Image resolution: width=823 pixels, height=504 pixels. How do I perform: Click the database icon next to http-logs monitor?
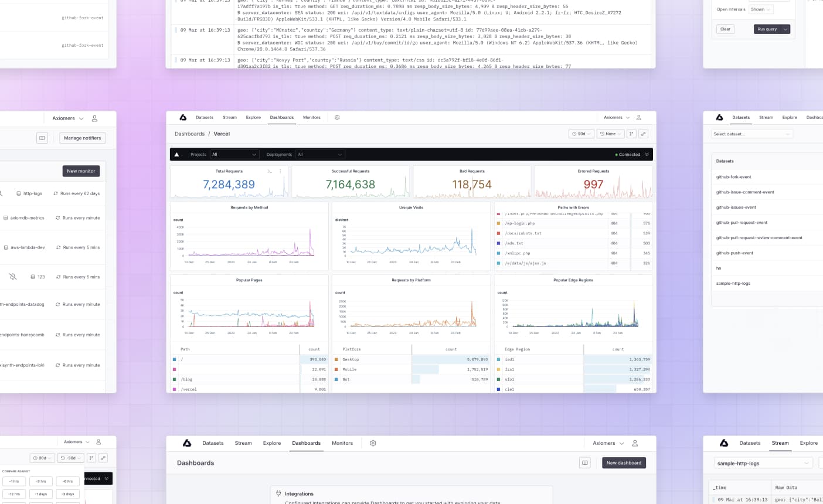[19, 193]
